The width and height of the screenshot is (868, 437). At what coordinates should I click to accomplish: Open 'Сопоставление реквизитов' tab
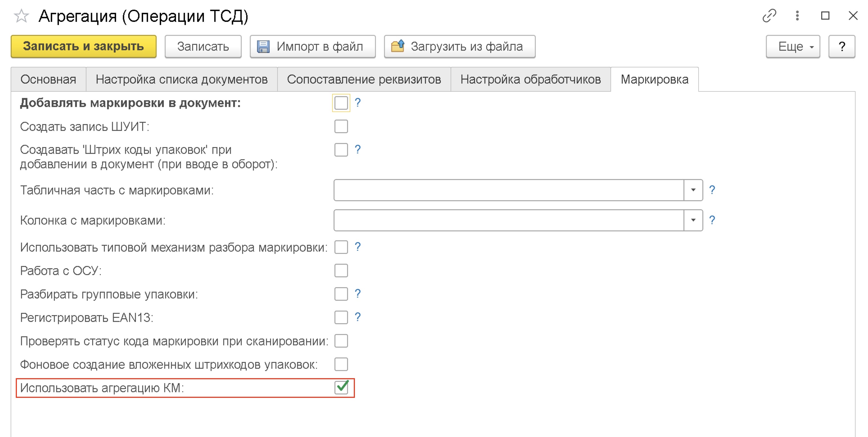point(364,80)
